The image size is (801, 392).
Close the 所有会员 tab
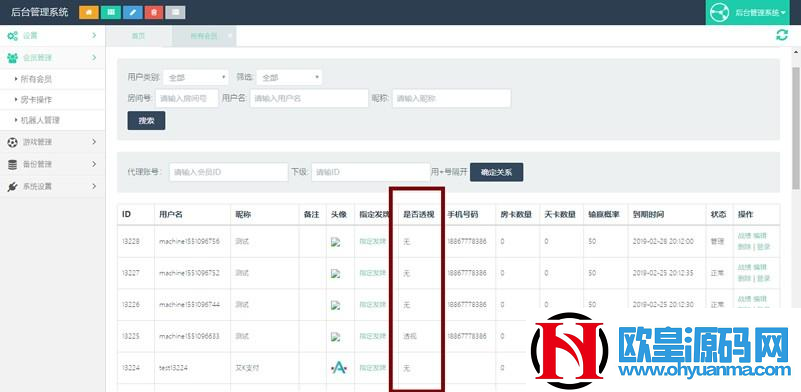point(230,36)
